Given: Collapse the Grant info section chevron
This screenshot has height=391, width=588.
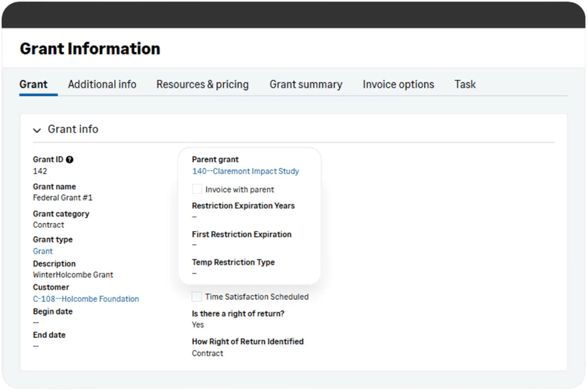Looking at the screenshot, I should point(37,130).
